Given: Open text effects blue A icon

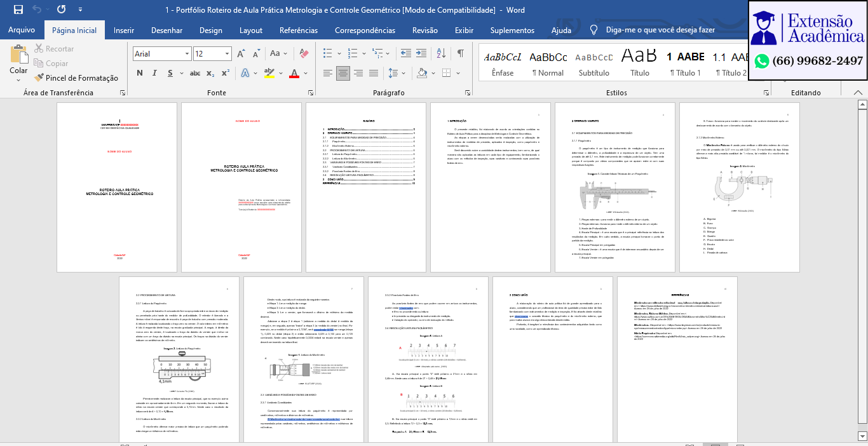Looking at the screenshot, I should click(x=246, y=73).
